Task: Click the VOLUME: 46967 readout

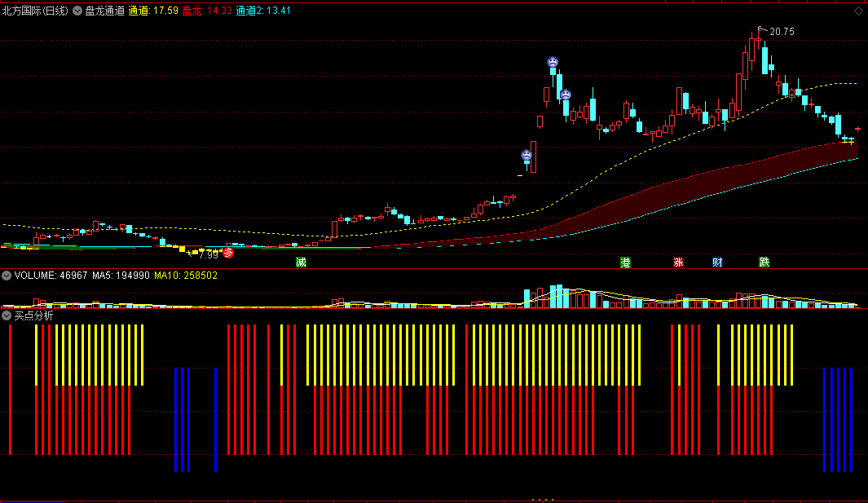Action: click(x=51, y=276)
